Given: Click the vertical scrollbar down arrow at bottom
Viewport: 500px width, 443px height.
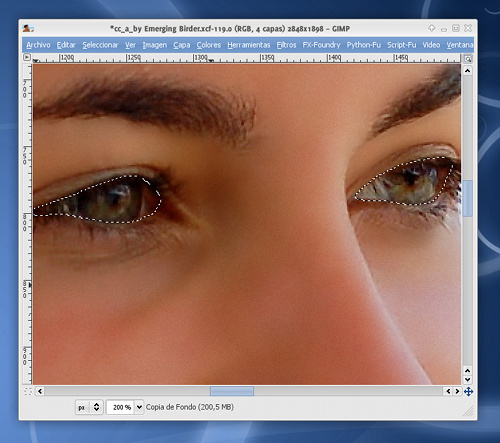Looking at the screenshot, I should point(468,379).
